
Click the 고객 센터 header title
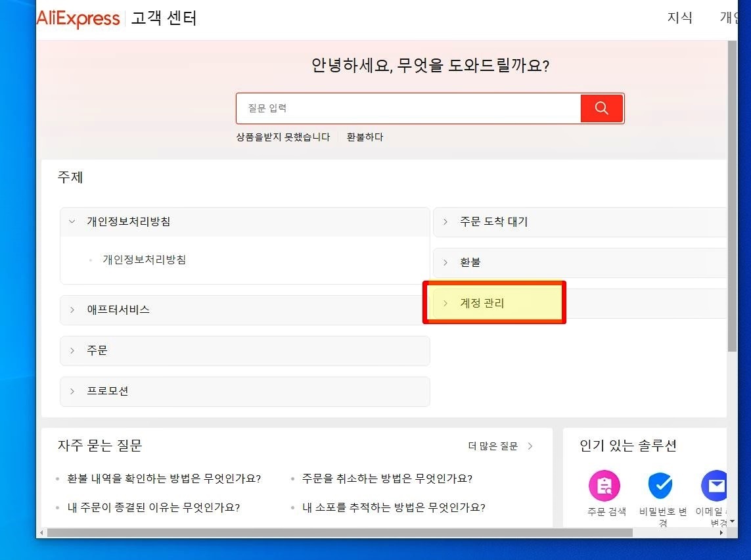[164, 18]
